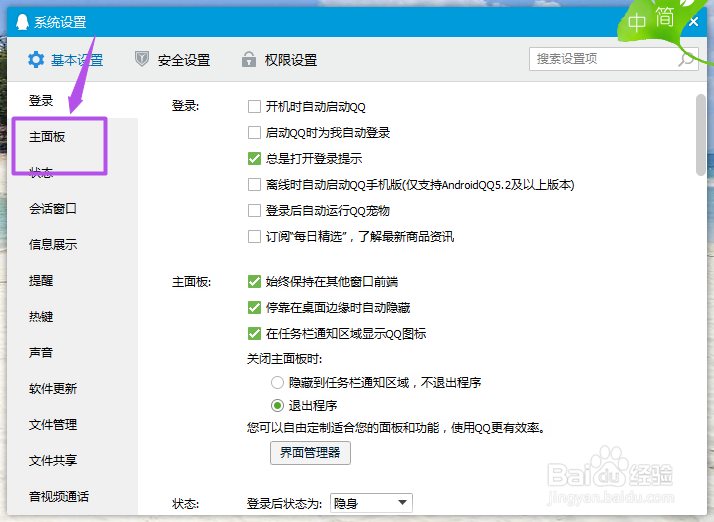This screenshot has height=522, width=714.
Task: Open the 界面管理器 button
Action: (310, 453)
